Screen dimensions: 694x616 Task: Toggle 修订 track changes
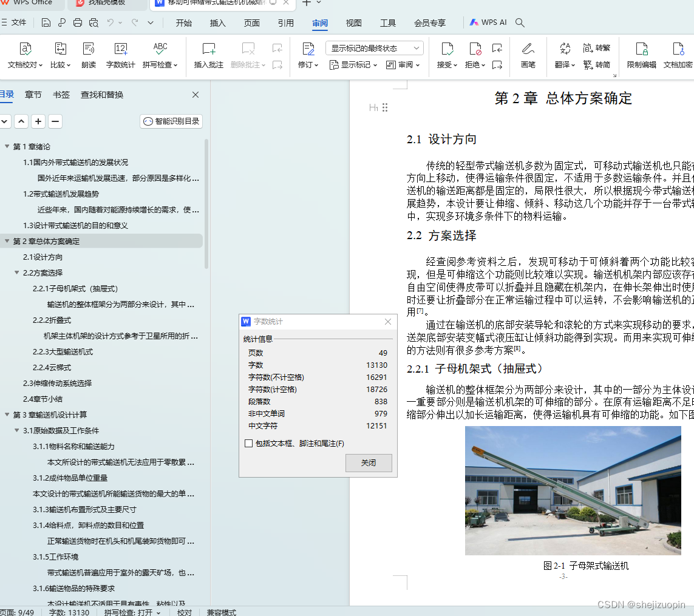coord(308,55)
